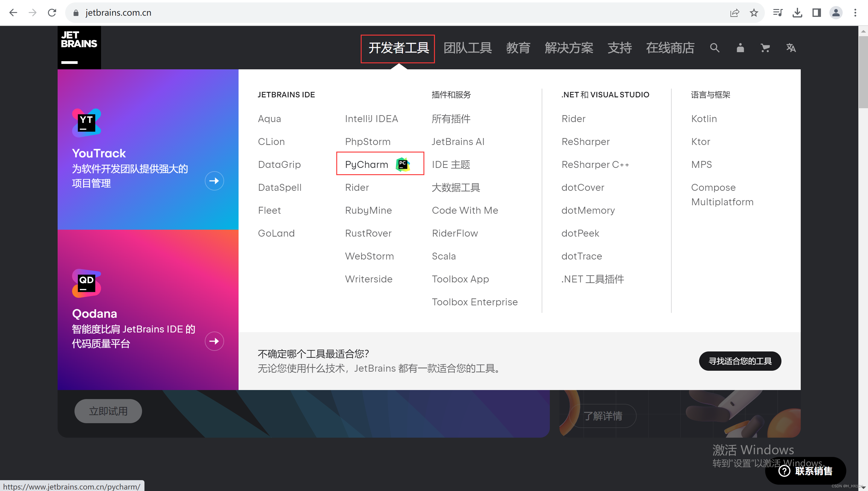Click the Qodana QD logo icon
Image resolution: width=868 pixels, height=491 pixels.
pyautogui.click(x=86, y=283)
